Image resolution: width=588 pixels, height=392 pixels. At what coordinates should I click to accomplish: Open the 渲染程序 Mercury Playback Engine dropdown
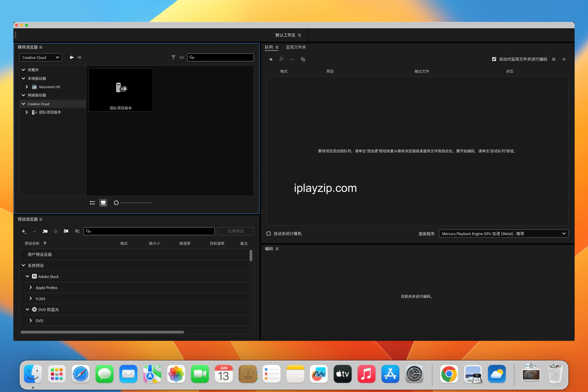[x=504, y=233]
